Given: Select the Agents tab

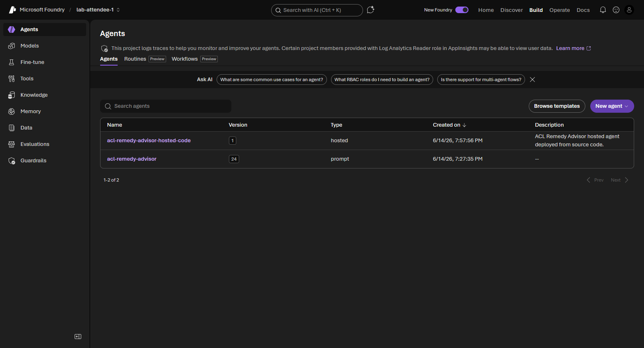Looking at the screenshot, I should [x=109, y=59].
